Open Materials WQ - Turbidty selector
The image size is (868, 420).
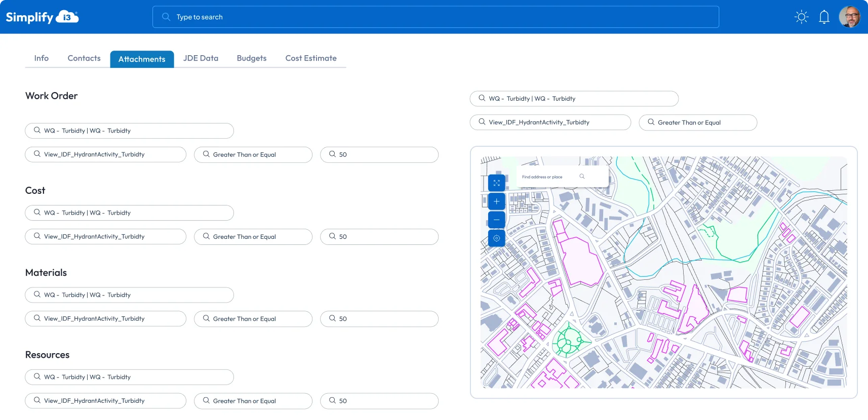(129, 295)
